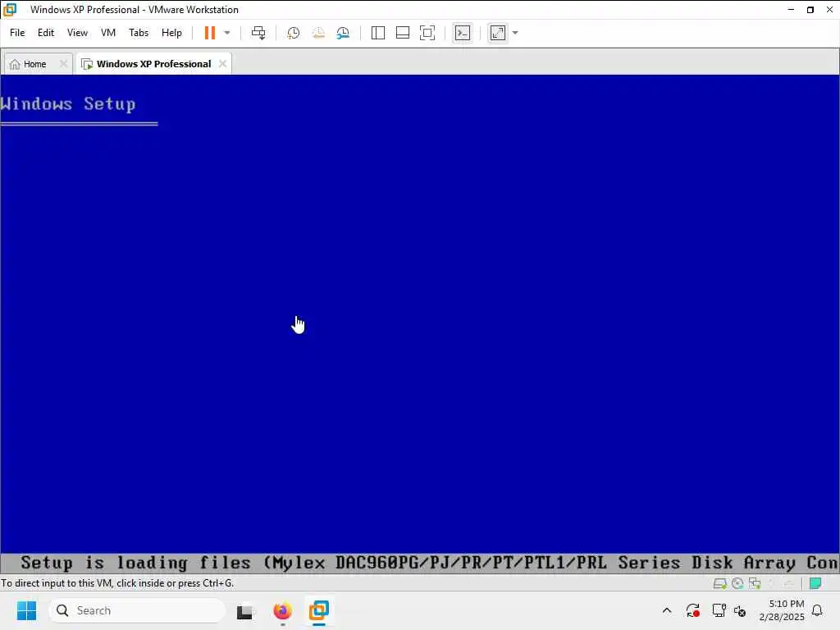This screenshot has height=630, width=840.
Task: Click the sync status tray icon
Action: 692,610
